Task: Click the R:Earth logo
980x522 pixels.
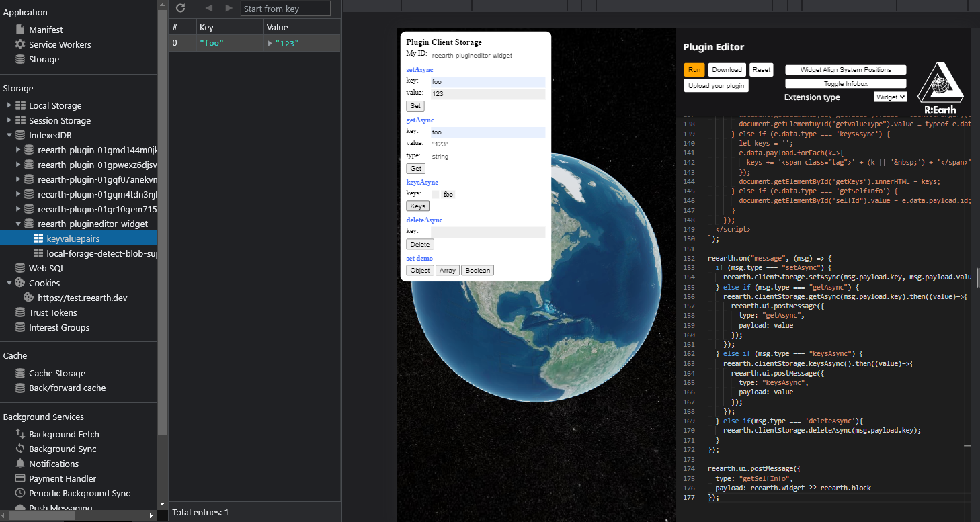Action: coord(940,87)
